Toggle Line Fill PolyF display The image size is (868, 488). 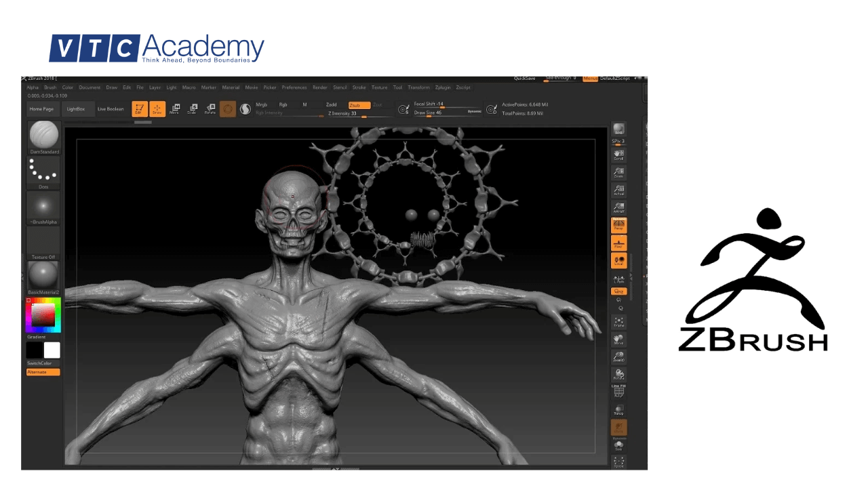(618, 391)
